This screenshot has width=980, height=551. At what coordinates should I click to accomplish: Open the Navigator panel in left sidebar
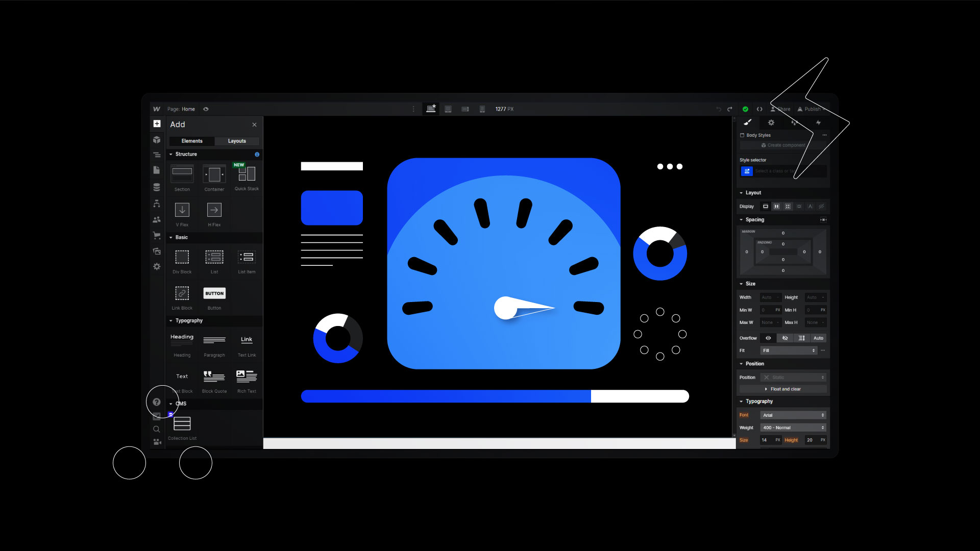[157, 155]
